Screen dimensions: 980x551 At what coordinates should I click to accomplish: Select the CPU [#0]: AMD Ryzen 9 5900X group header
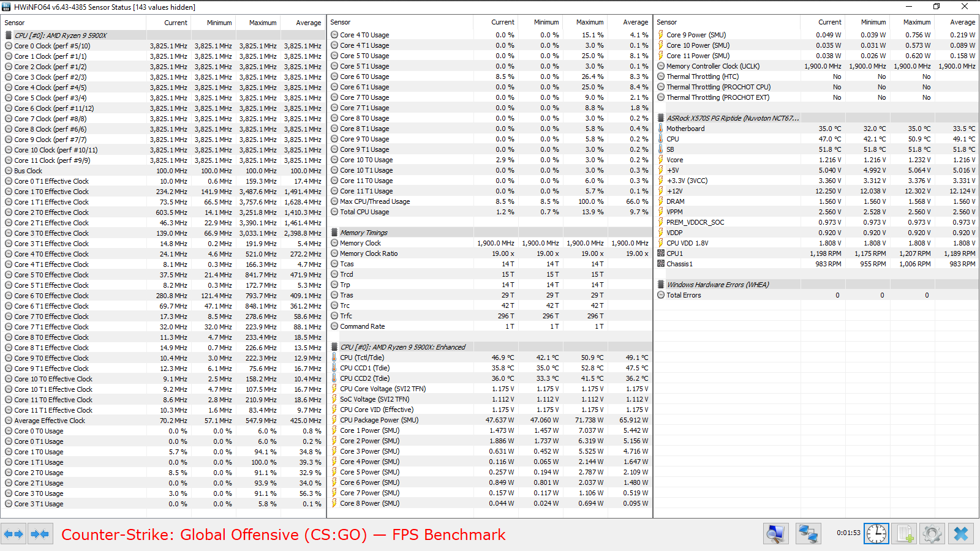163,36
